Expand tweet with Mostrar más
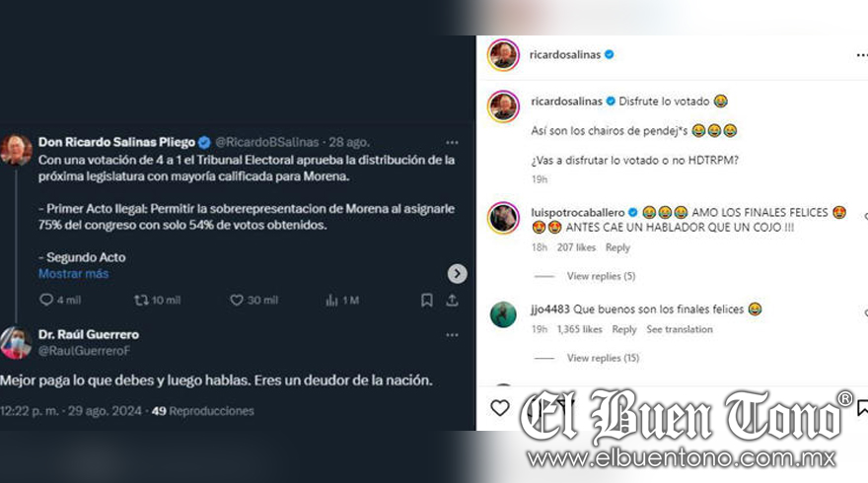Screen dimensions: 868x483 coord(74,273)
